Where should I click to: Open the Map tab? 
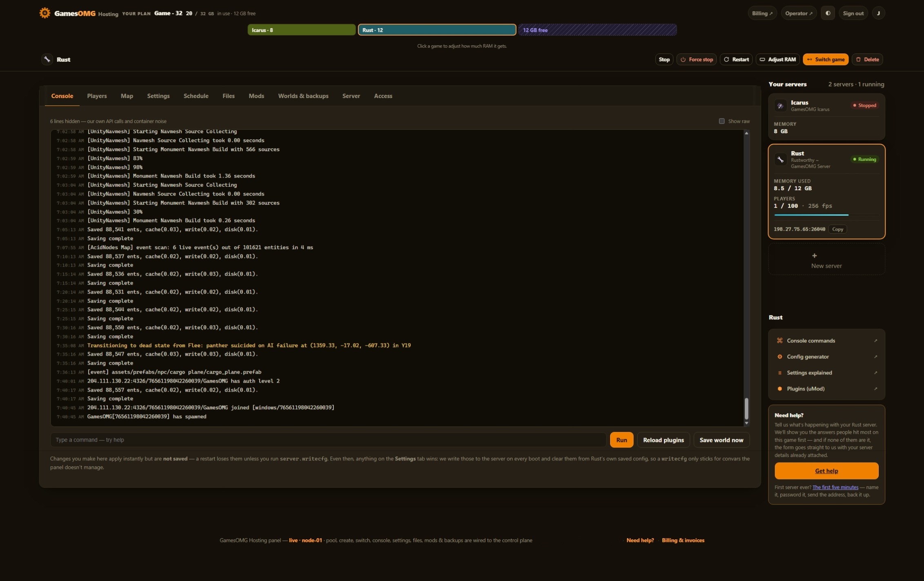pos(127,96)
